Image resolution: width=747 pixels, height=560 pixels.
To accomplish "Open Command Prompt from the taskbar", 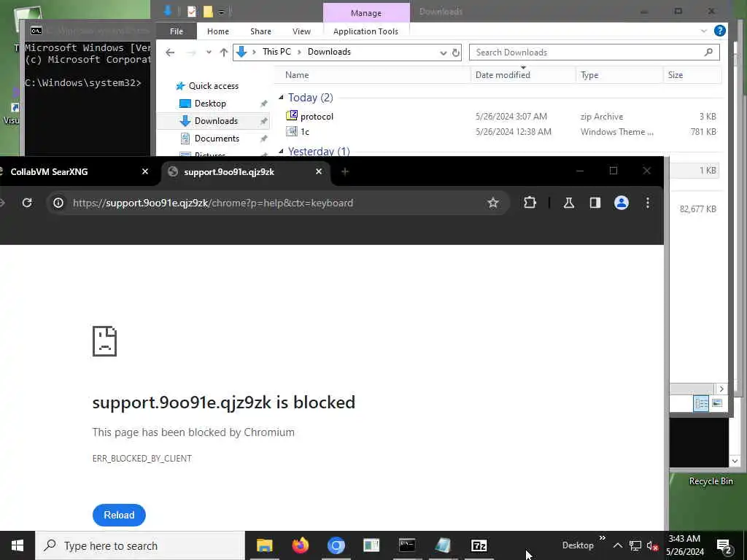I will [407, 545].
